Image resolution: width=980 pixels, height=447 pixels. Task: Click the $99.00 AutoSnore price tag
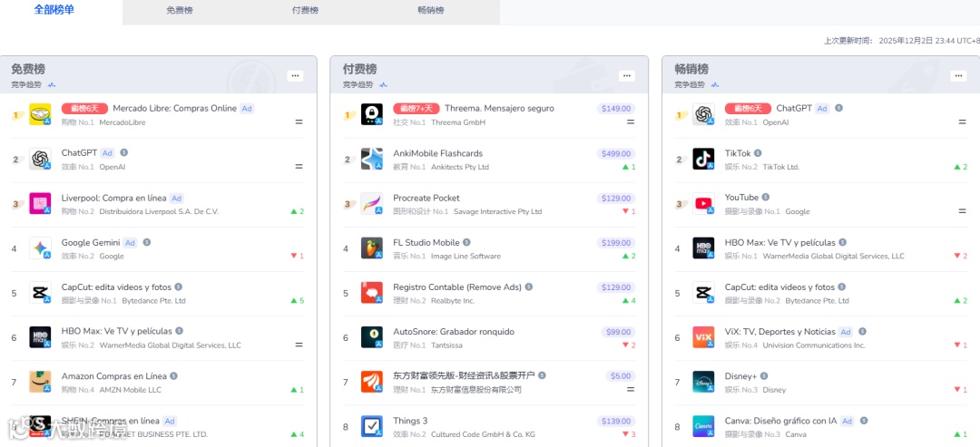(x=618, y=332)
